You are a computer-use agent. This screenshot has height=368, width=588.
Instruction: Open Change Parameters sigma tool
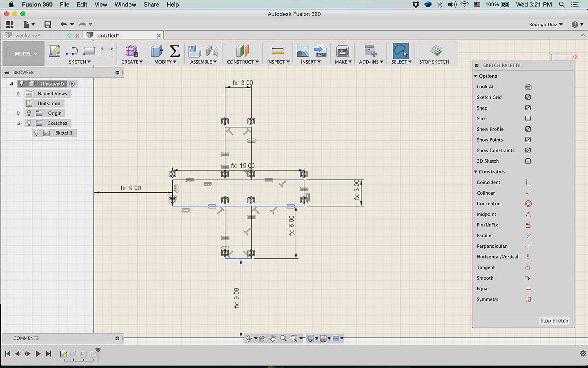[175, 51]
